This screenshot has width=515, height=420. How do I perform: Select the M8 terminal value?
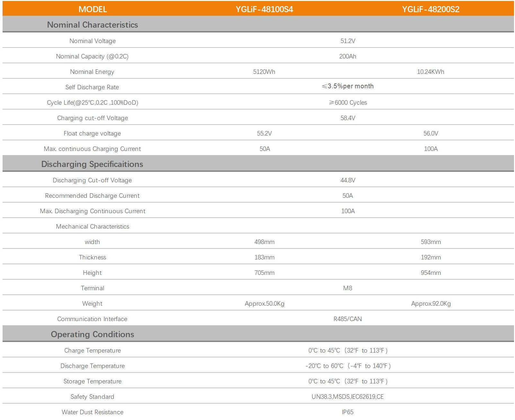point(348,288)
